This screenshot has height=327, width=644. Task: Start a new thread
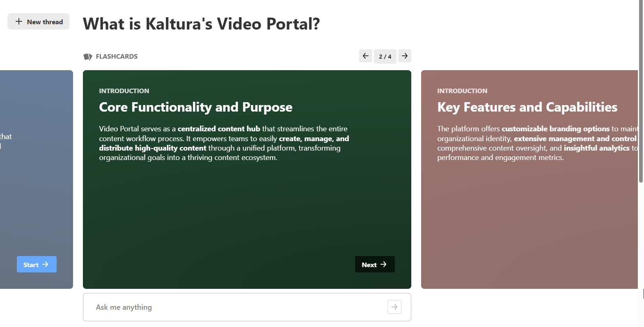[38, 21]
